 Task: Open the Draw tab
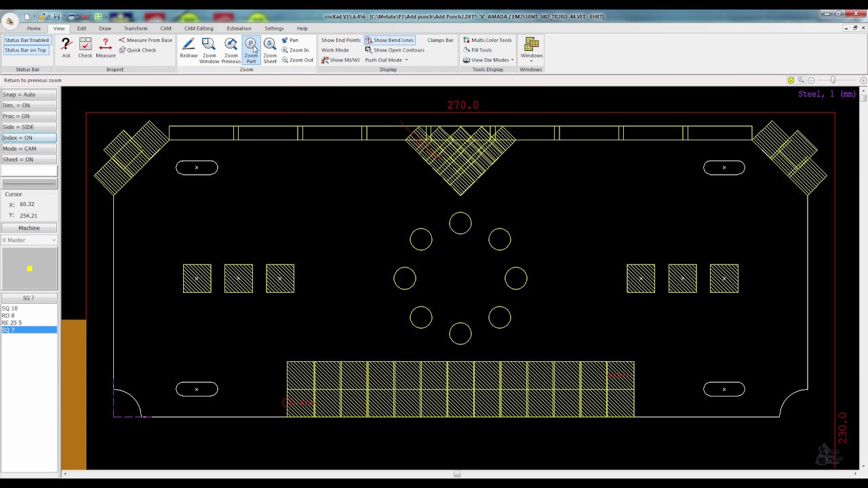point(105,28)
